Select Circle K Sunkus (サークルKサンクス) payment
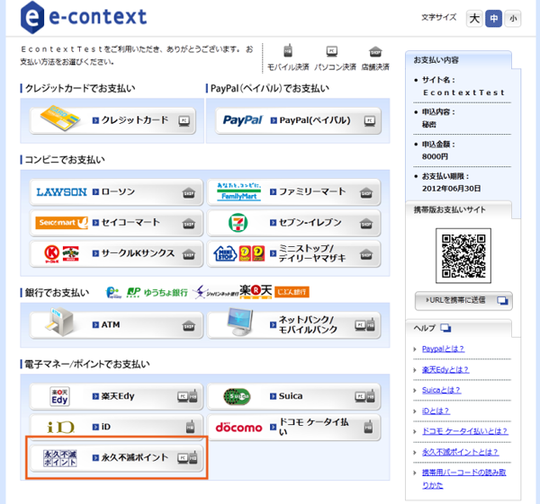The image size is (540, 504). (x=116, y=254)
